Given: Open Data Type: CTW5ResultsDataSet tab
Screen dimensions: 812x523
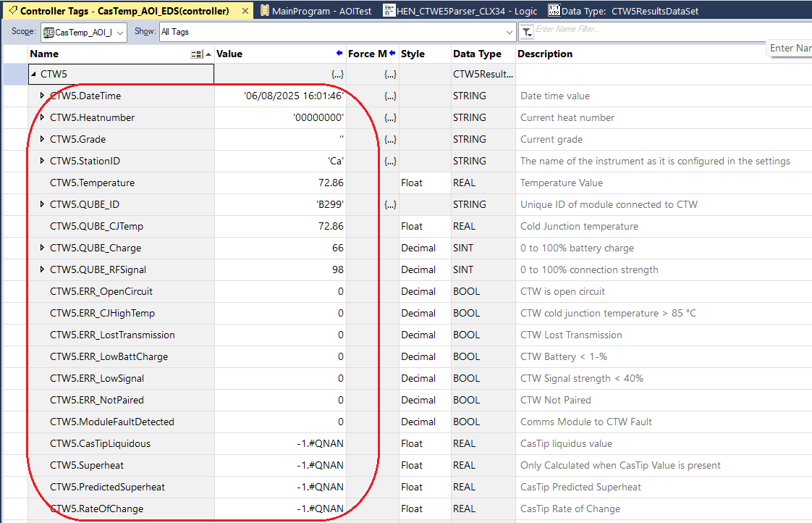Looking at the screenshot, I should (x=624, y=11).
